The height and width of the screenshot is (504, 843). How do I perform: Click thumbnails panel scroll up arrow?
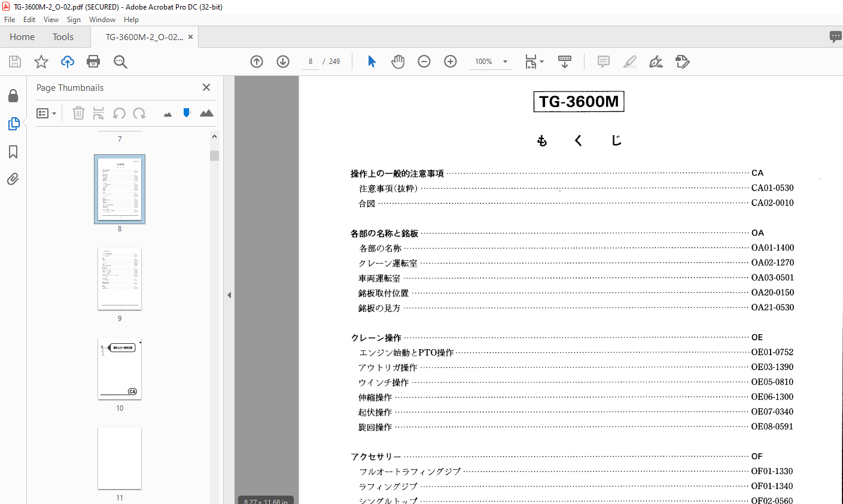point(214,136)
